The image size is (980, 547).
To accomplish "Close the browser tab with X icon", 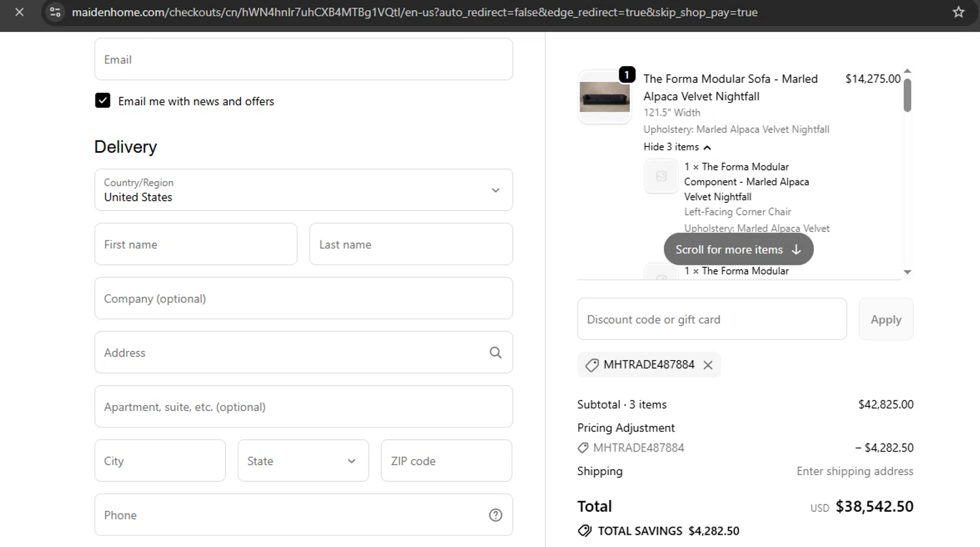I will (x=20, y=12).
